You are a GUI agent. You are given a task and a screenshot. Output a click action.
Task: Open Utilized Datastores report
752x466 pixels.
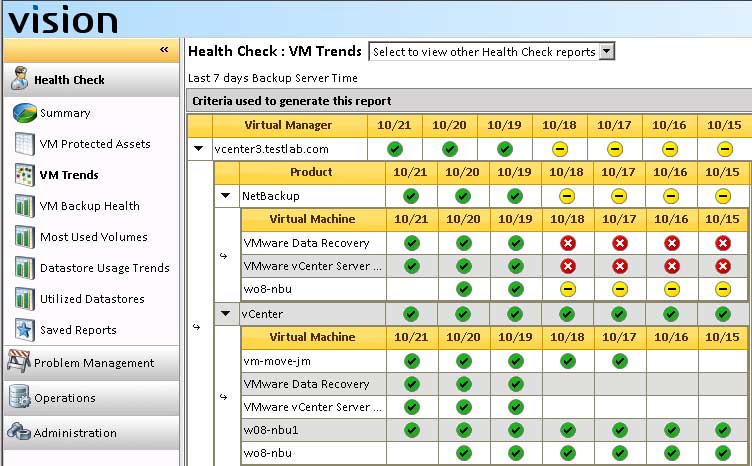(92, 299)
